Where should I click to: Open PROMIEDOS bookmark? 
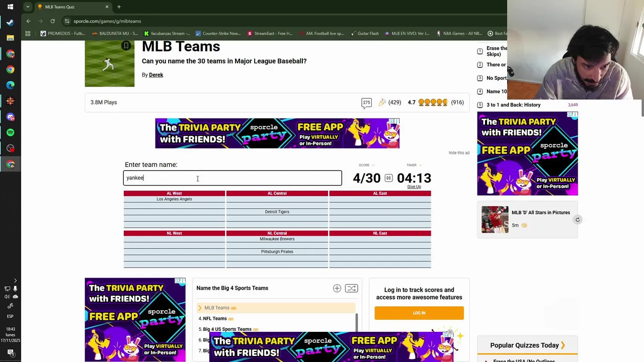click(62, 34)
